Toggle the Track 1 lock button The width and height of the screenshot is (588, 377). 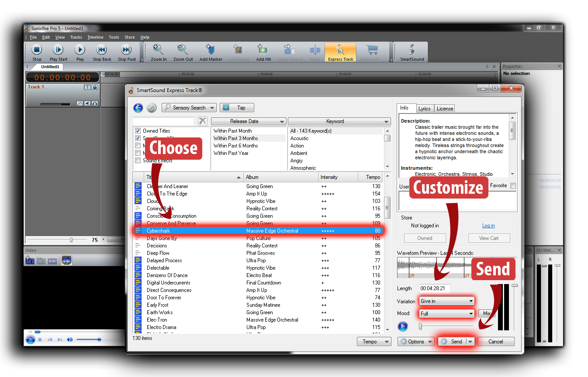pyautogui.click(x=95, y=87)
